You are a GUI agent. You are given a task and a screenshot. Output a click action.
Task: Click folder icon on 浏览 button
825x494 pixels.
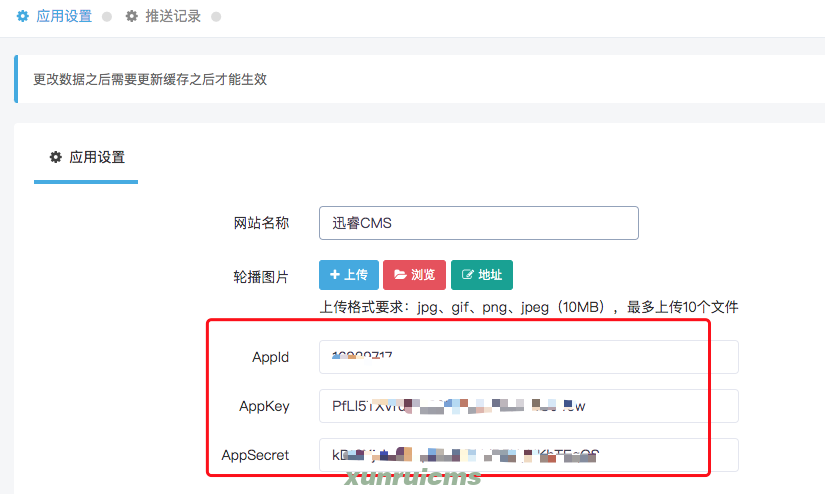[x=400, y=274]
